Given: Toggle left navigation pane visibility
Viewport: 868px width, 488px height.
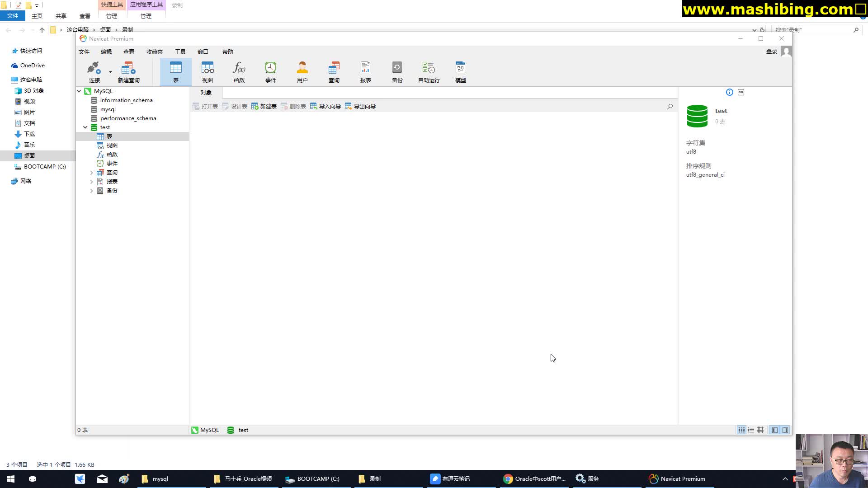Looking at the screenshot, I should (x=775, y=430).
